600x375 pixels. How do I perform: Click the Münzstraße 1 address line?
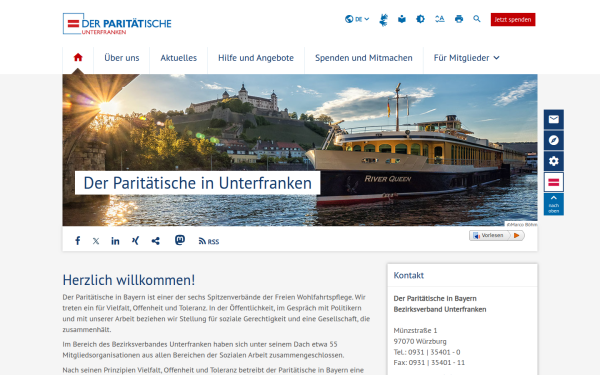point(415,330)
